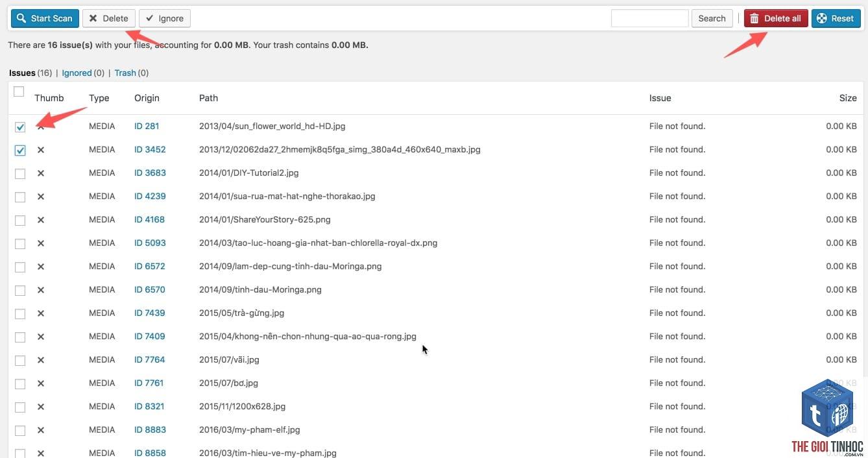This screenshot has width=868, height=458.
Task: Open the ID 4168 link
Action: [149, 219]
